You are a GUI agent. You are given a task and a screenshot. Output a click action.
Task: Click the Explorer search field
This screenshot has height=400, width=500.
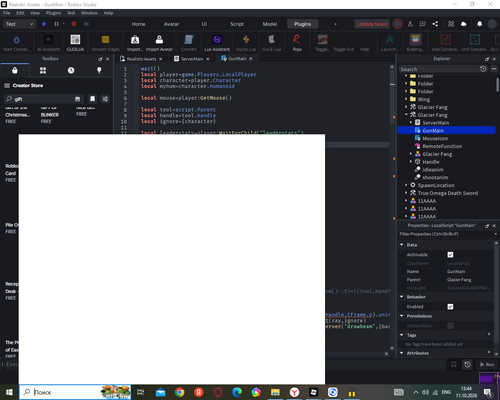click(439, 69)
